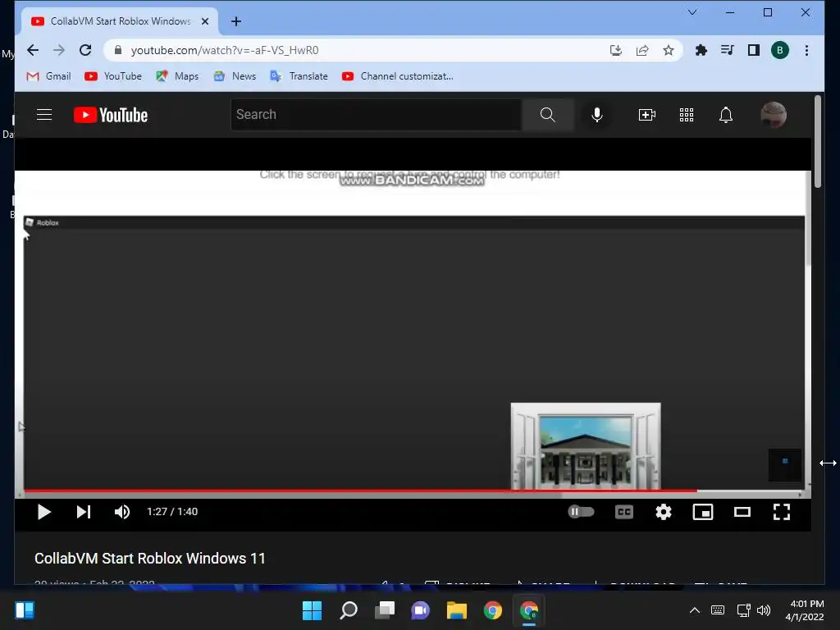
Task: Open the first Chrome taskbar icon
Action: coord(493,610)
